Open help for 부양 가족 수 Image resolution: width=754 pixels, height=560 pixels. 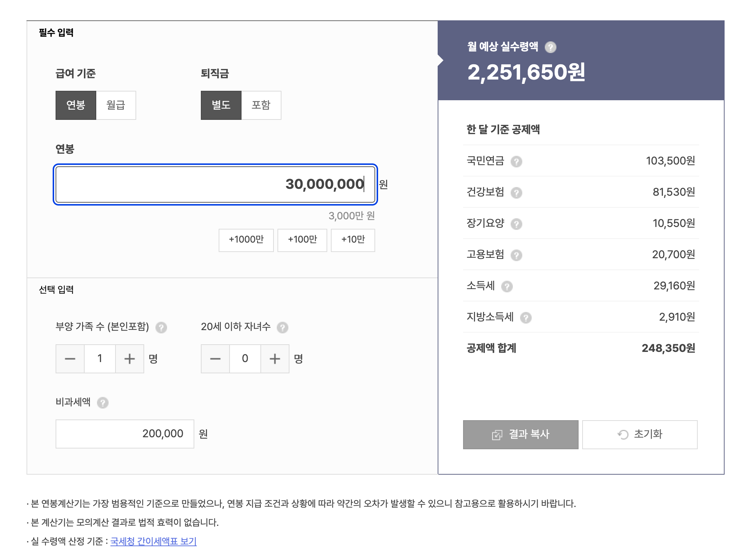tap(161, 327)
